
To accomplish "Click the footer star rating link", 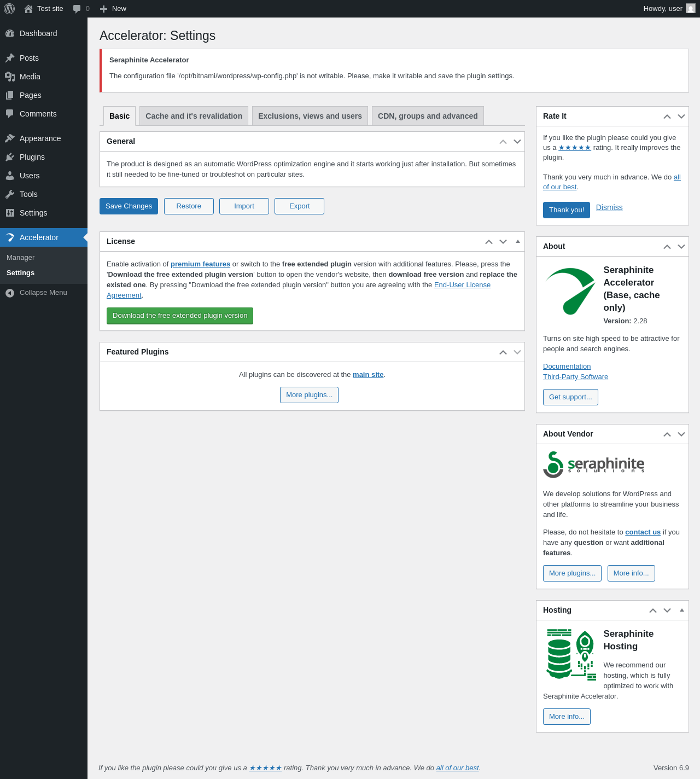I will [x=265, y=768].
